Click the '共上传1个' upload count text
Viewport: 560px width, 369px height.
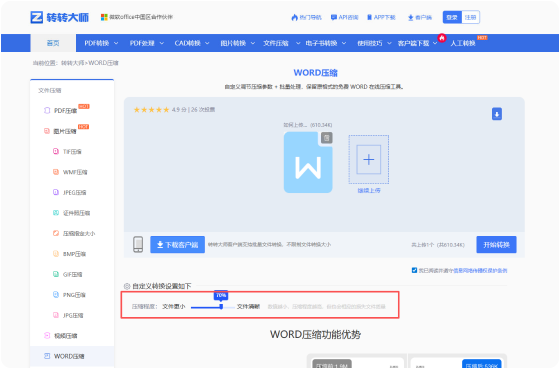tap(438, 245)
